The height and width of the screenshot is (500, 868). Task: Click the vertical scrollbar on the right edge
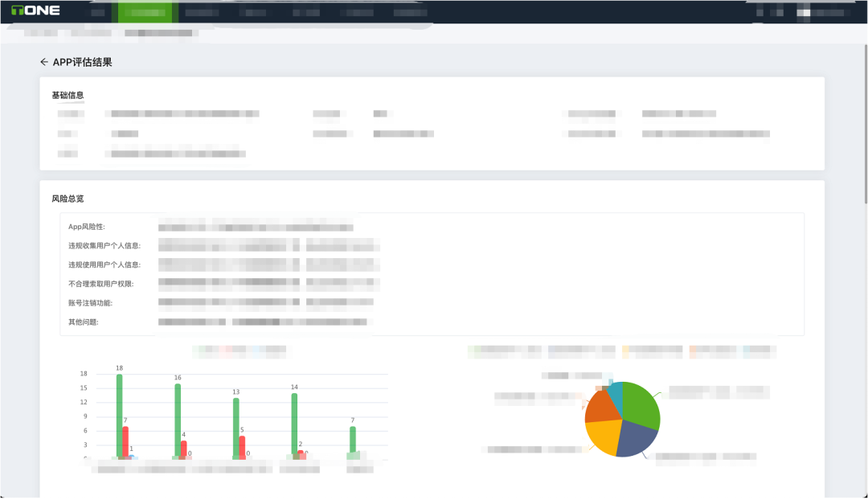pos(866,124)
